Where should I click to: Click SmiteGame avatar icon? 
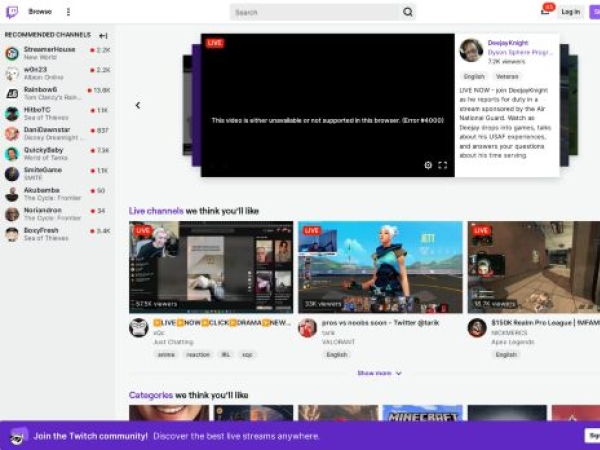click(12, 174)
